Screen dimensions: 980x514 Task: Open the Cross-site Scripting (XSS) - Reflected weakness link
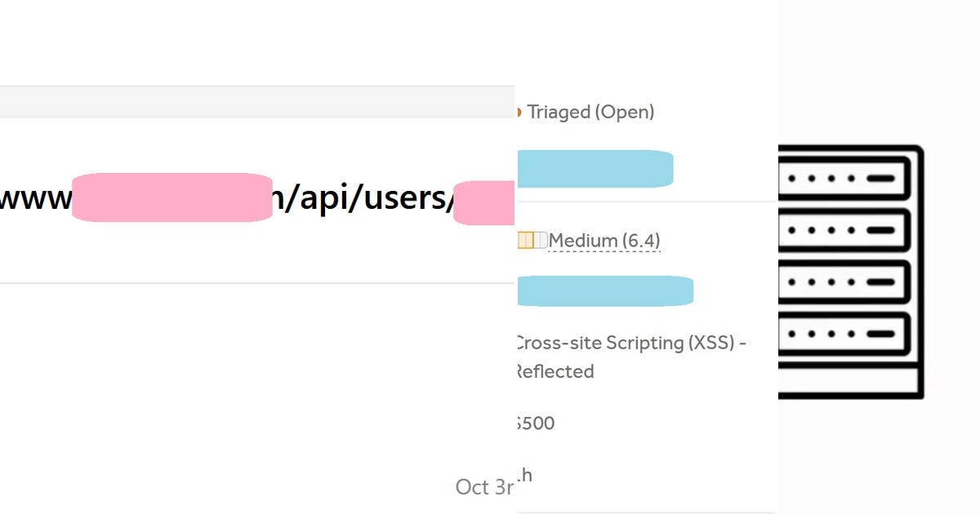click(x=629, y=357)
